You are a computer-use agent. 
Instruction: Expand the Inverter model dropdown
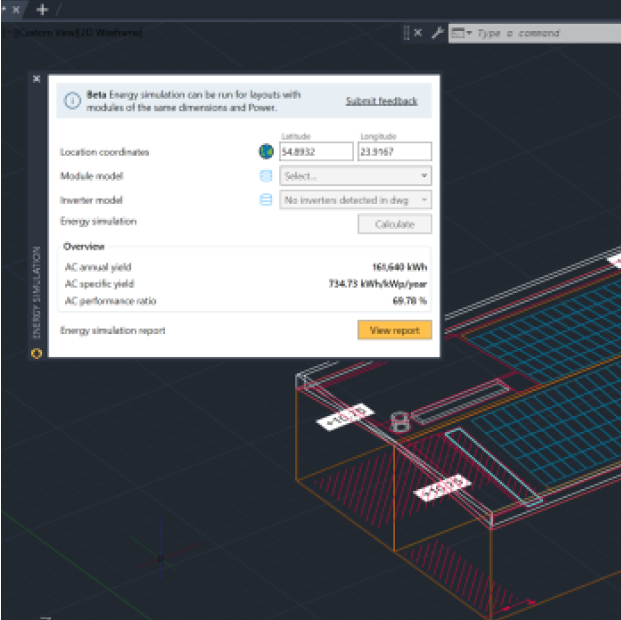[355, 200]
